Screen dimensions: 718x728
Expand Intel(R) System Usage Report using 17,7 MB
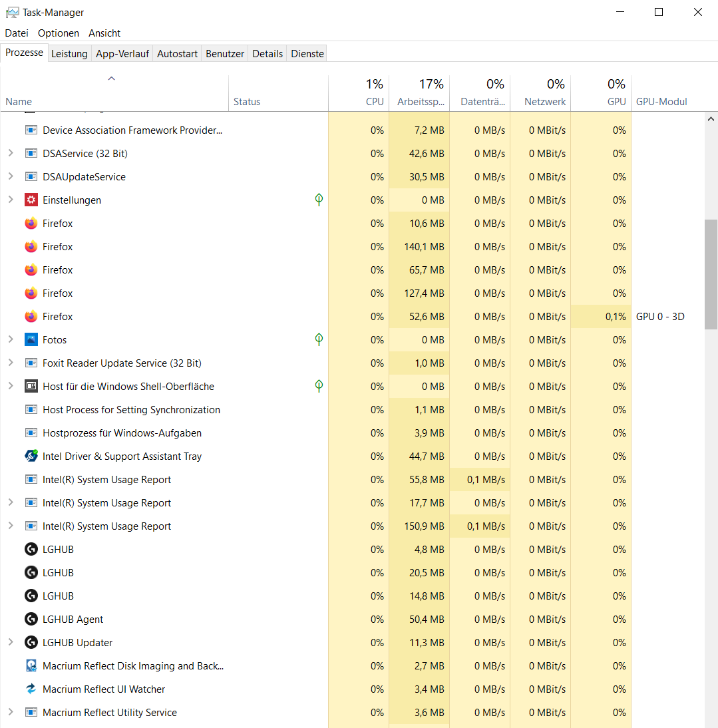pos(11,503)
